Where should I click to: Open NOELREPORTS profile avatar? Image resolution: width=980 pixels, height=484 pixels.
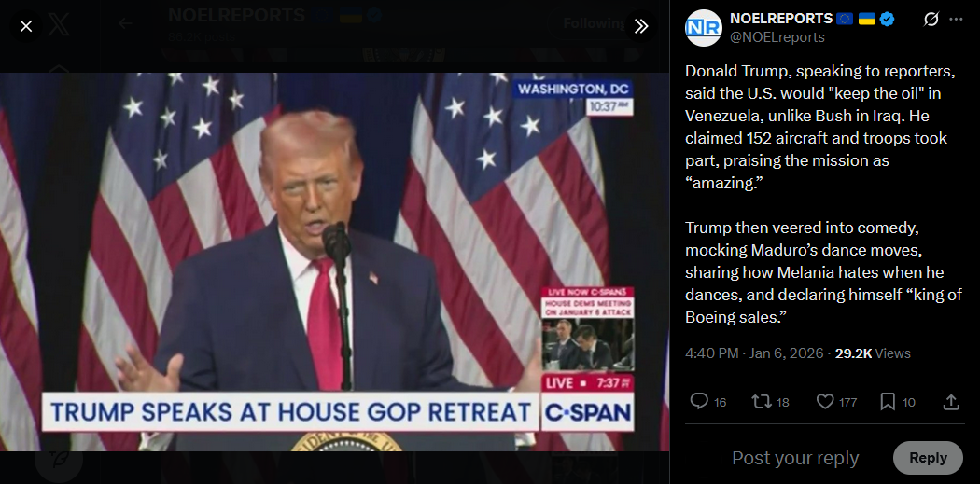(703, 28)
